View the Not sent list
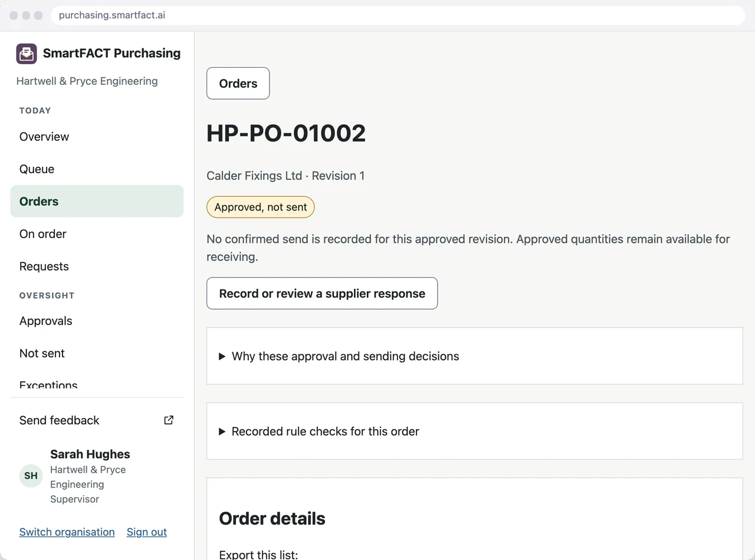This screenshot has width=755, height=560. pyautogui.click(x=97, y=354)
